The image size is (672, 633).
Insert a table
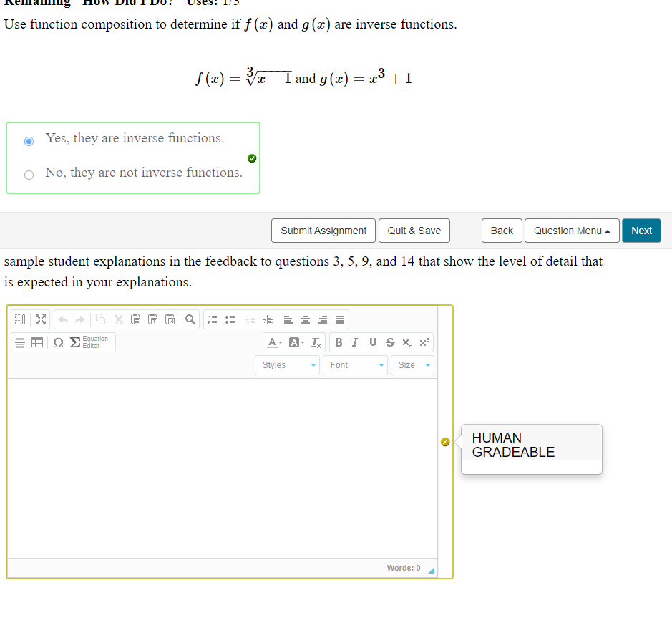[x=37, y=342]
